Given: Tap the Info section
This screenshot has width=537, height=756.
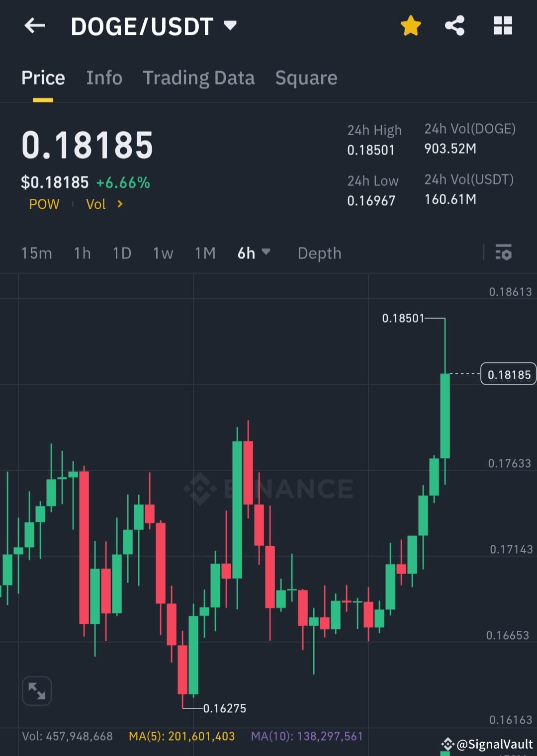Looking at the screenshot, I should pyautogui.click(x=104, y=78).
